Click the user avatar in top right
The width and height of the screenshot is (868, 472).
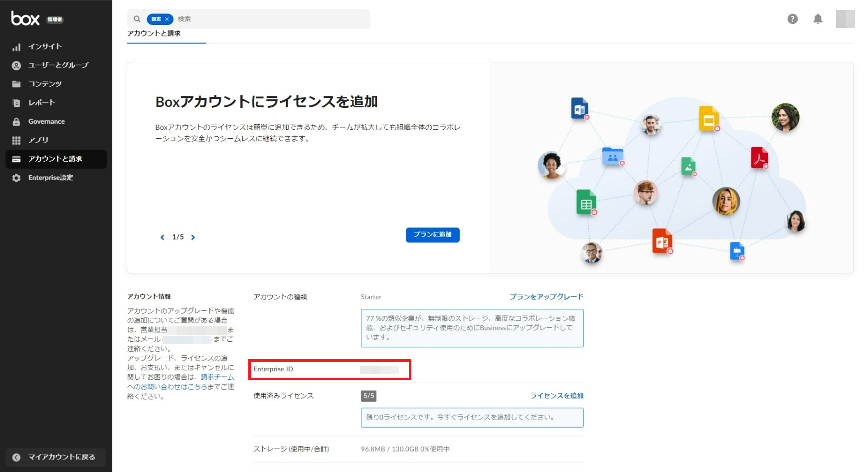pos(845,19)
